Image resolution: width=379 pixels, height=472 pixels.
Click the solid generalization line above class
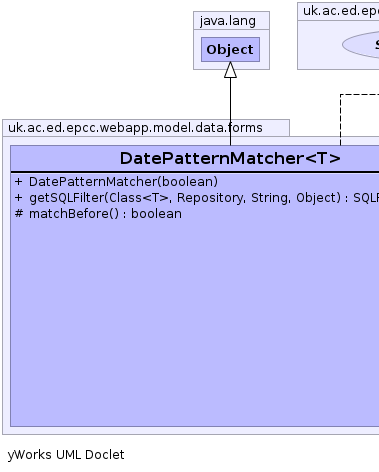230,112
